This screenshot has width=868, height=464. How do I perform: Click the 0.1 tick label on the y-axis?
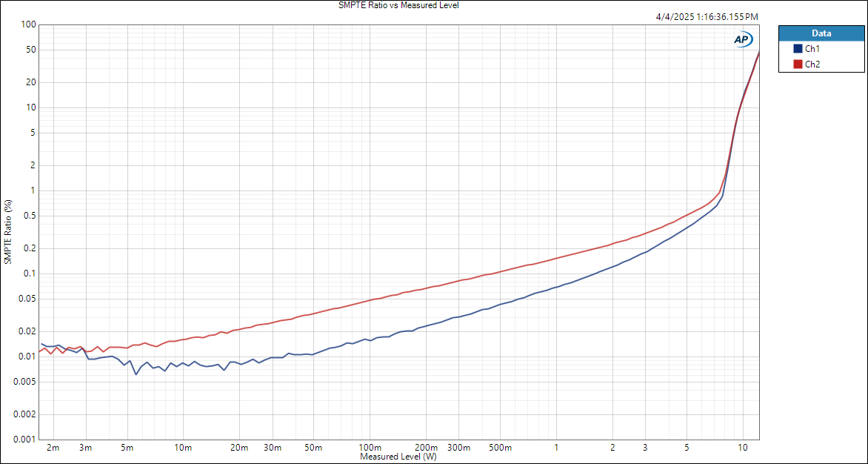[29, 274]
